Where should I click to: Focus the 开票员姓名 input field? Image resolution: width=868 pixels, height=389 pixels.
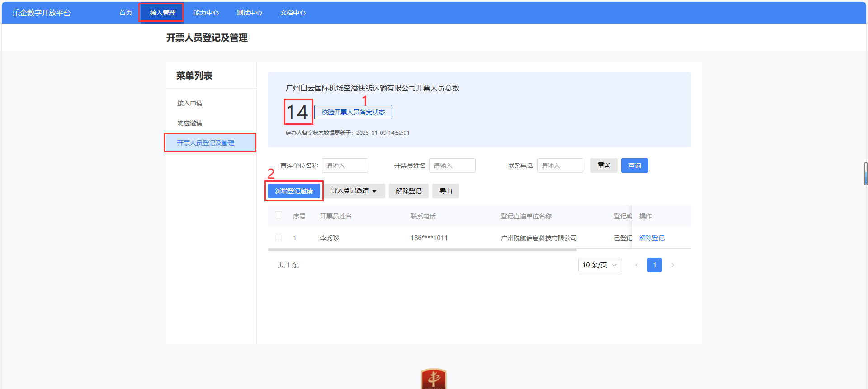point(453,166)
